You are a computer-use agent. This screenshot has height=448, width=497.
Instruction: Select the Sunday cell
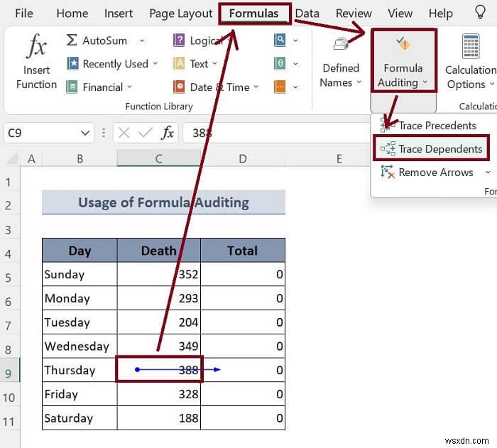80,274
